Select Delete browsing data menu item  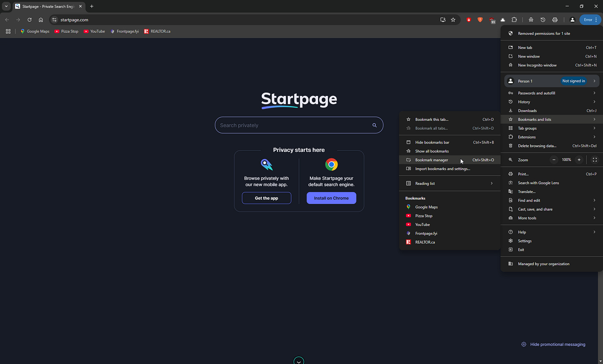(552, 146)
